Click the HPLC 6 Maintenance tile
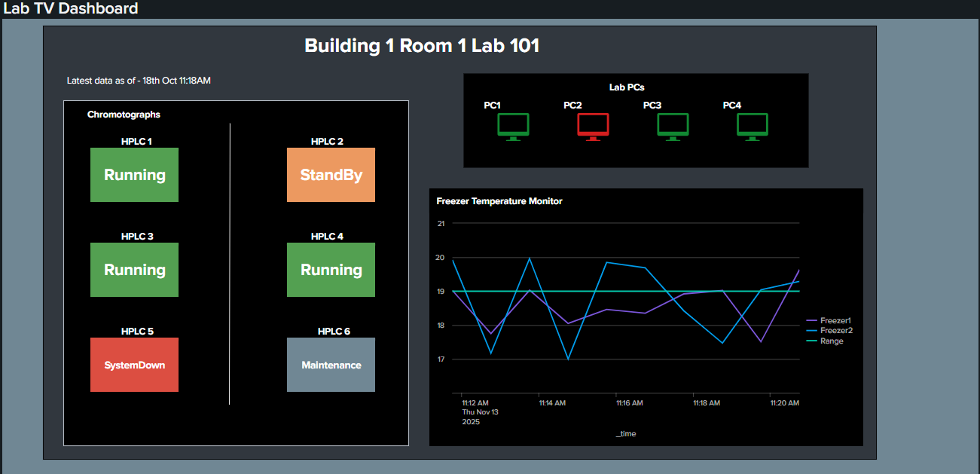 pyautogui.click(x=331, y=364)
